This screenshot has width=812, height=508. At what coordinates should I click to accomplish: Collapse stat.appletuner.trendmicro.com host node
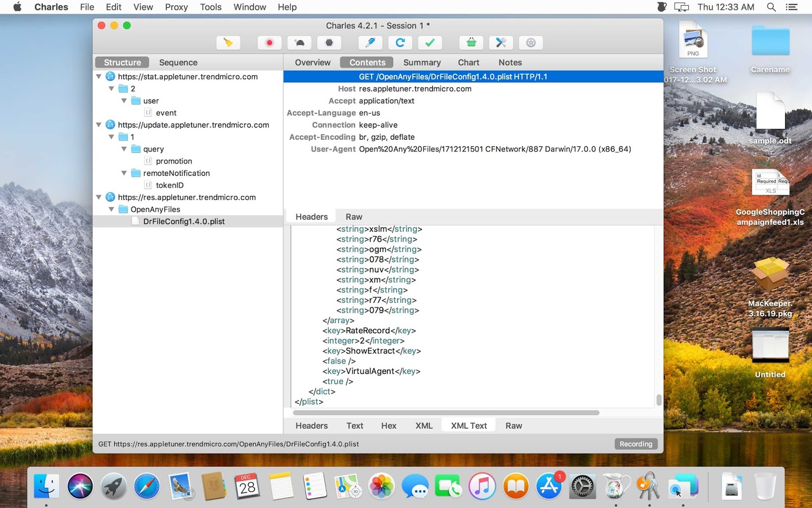click(98, 77)
